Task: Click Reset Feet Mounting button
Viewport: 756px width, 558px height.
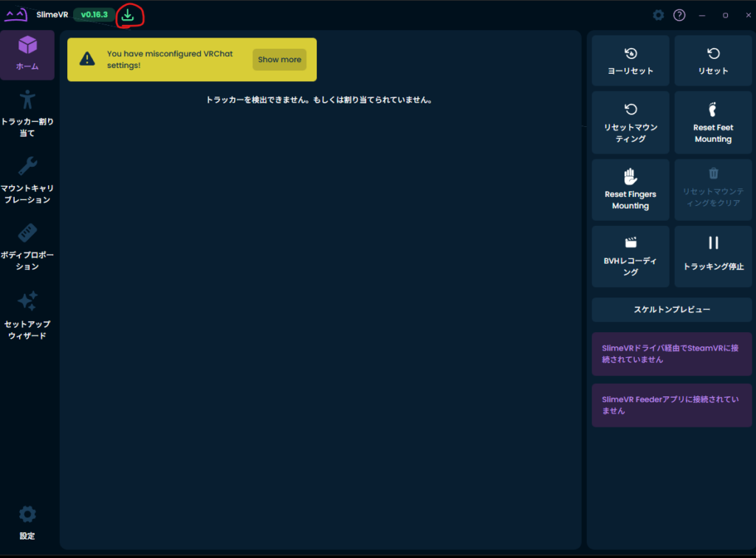Action: coord(712,122)
